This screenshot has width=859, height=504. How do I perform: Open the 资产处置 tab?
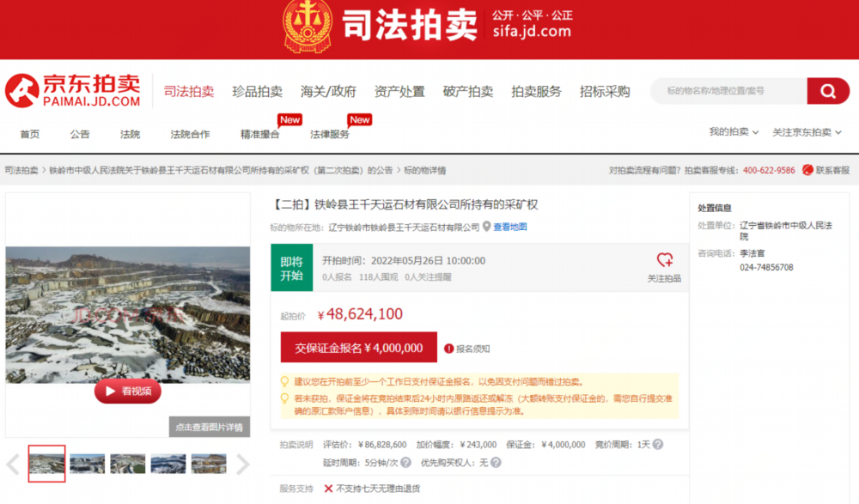coord(399,92)
